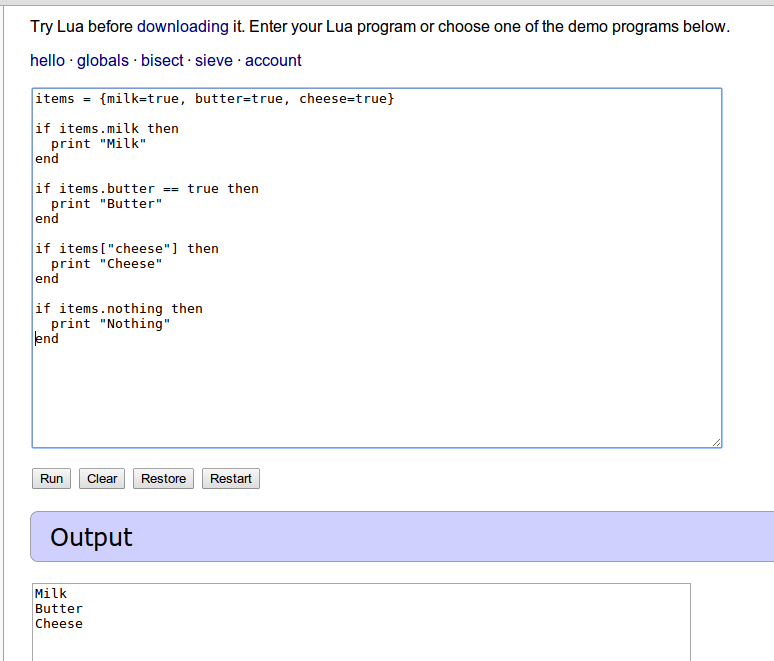Clear the code editor
The height and width of the screenshot is (661, 774).
[x=102, y=478]
